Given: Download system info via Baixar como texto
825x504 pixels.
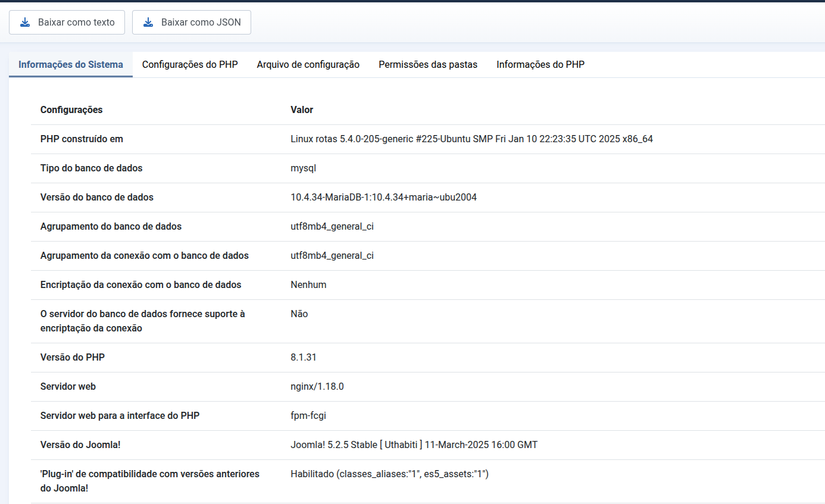Looking at the screenshot, I should 67,23.
